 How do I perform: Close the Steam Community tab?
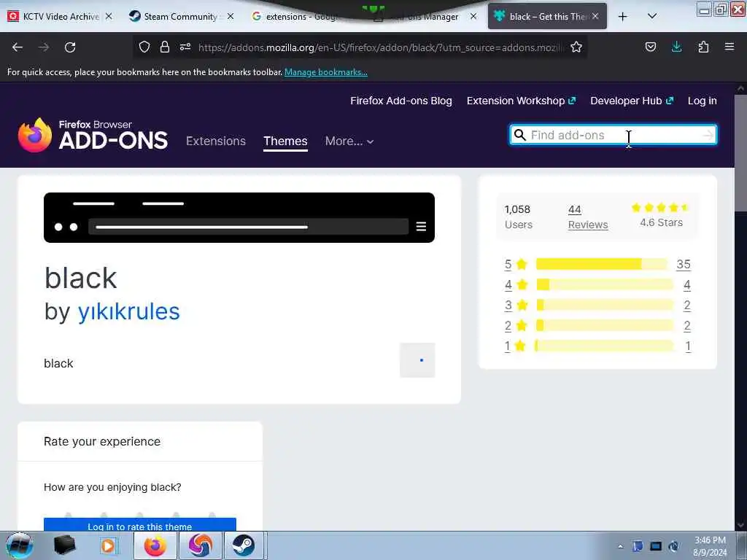[231, 16]
